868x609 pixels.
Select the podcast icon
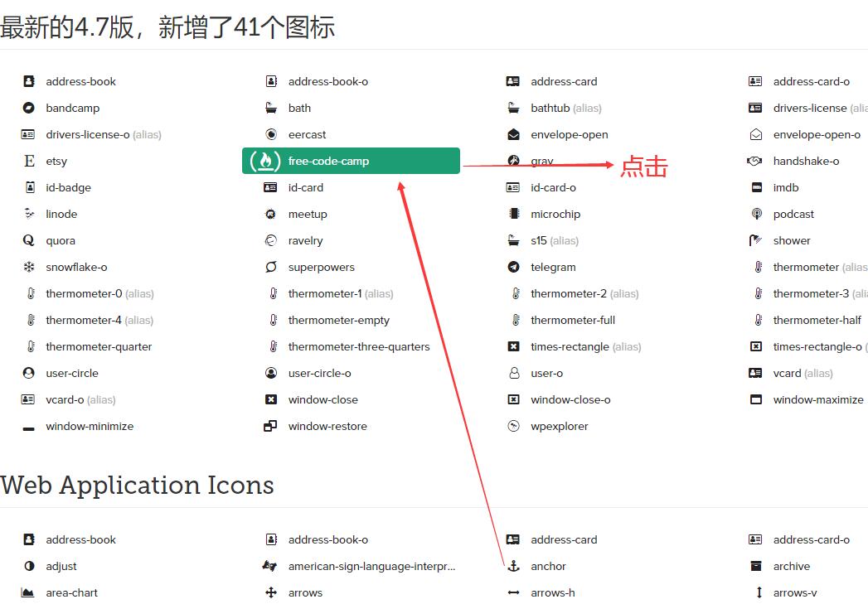[x=756, y=214]
